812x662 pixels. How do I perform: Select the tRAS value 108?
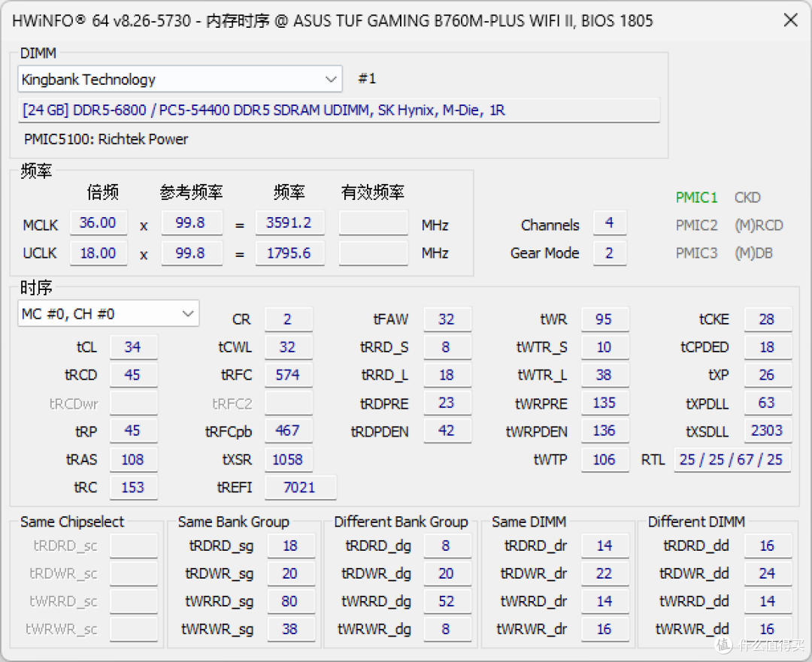pos(133,460)
